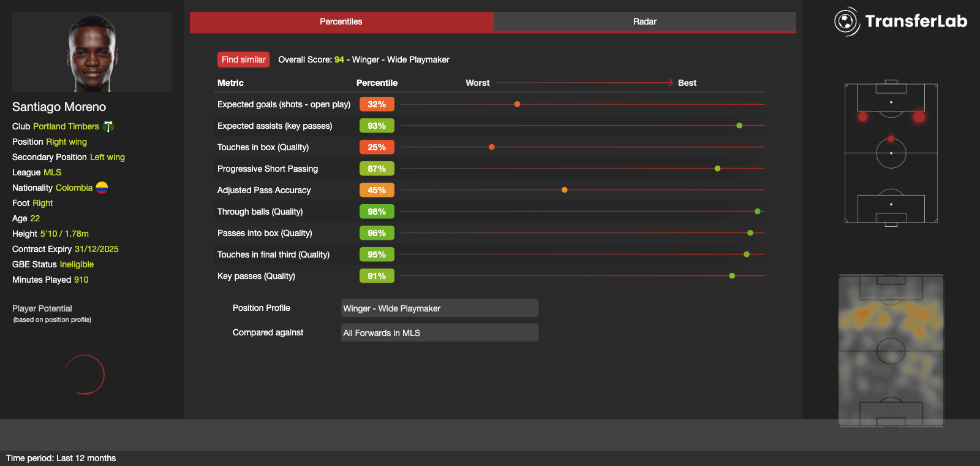Click the Expected goals percentile marker
The height and width of the screenshot is (466, 980).
tap(518, 104)
